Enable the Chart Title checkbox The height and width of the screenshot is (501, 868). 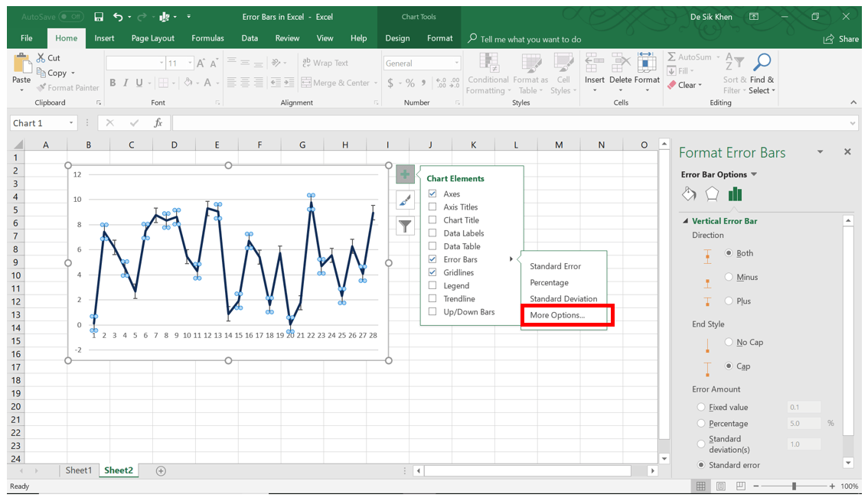click(433, 220)
